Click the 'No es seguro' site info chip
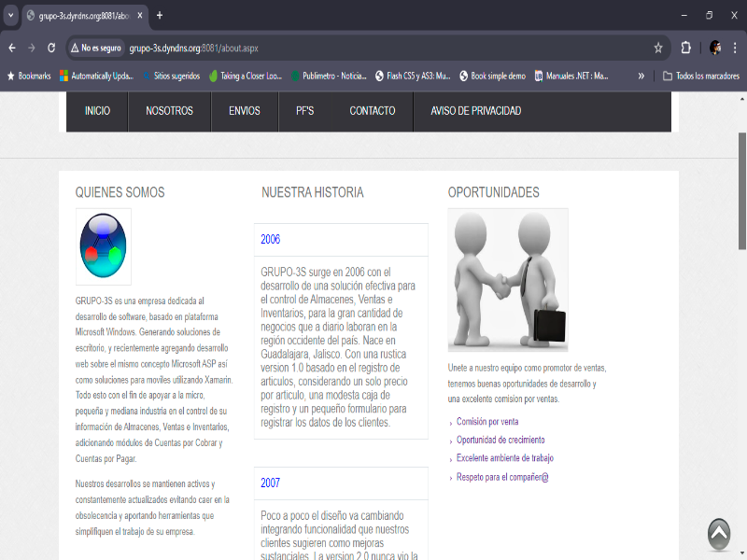 coord(95,48)
